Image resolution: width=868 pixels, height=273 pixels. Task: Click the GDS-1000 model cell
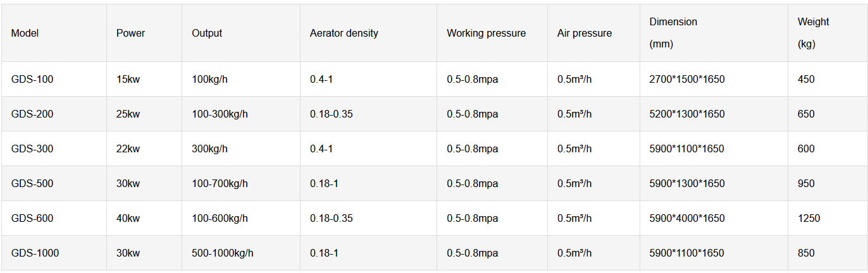[x=35, y=253]
